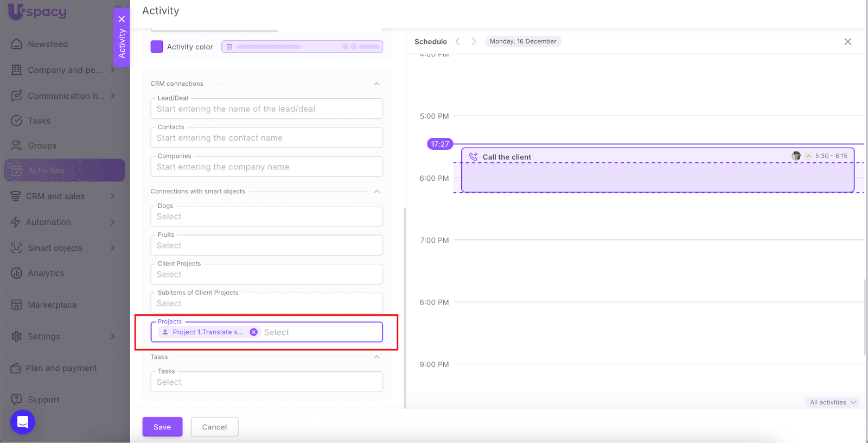Open the All activities filter dropdown
The height and width of the screenshot is (443, 868).
[x=832, y=402]
